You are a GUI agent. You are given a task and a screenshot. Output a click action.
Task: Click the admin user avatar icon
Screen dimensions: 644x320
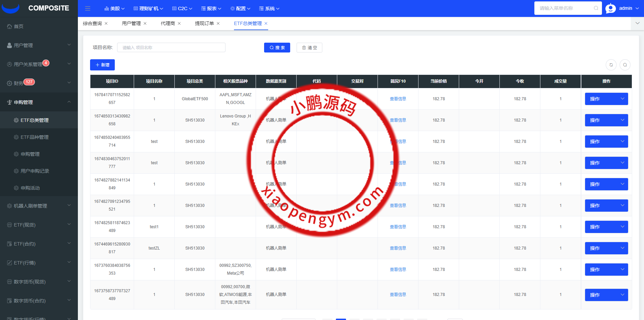tap(610, 8)
